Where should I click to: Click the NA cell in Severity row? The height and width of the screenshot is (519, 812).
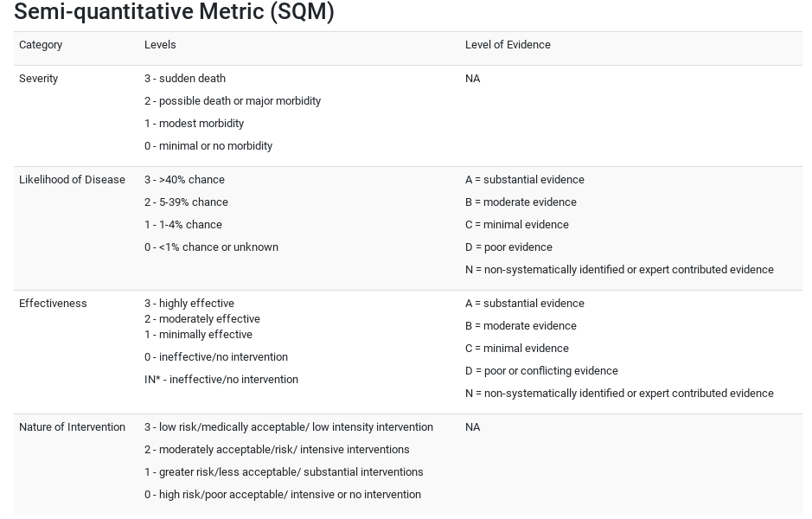click(472, 79)
